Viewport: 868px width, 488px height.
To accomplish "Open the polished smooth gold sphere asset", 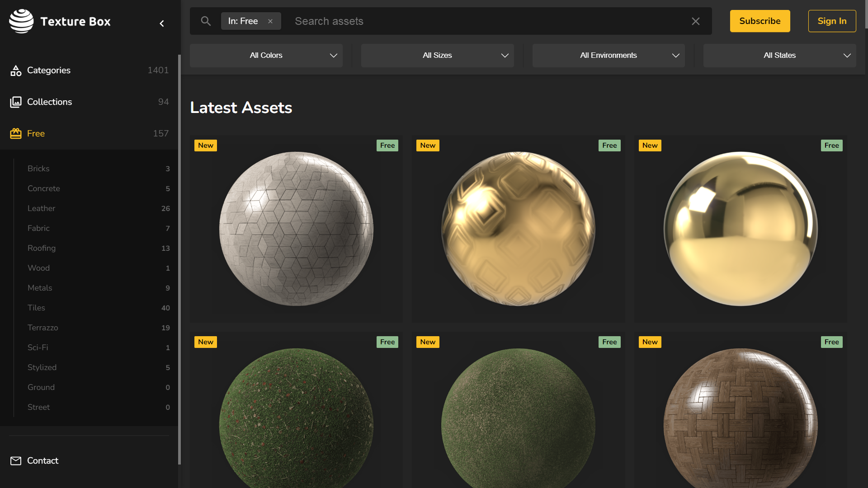I will coord(741,229).
